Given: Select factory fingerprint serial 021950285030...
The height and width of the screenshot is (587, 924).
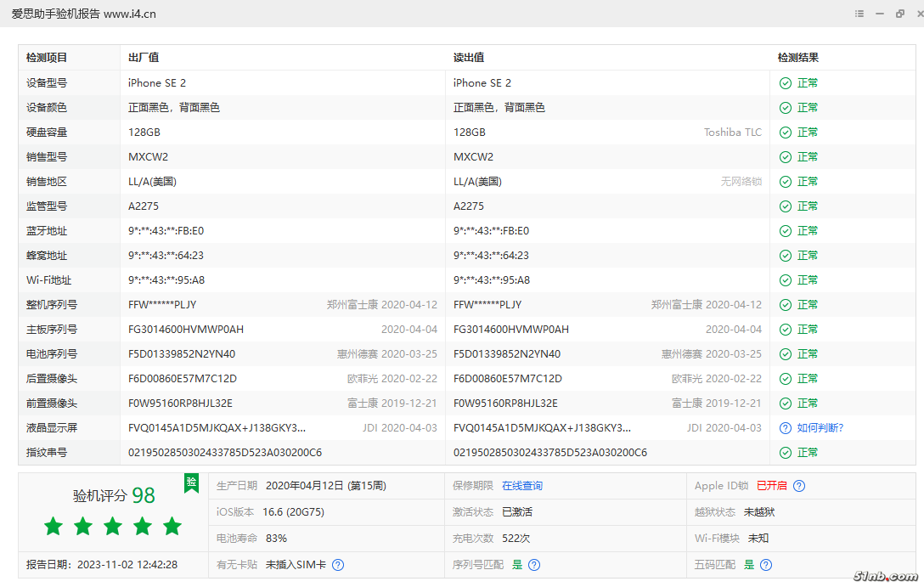Looking at the screenshot, I should [x=225, y=453].
